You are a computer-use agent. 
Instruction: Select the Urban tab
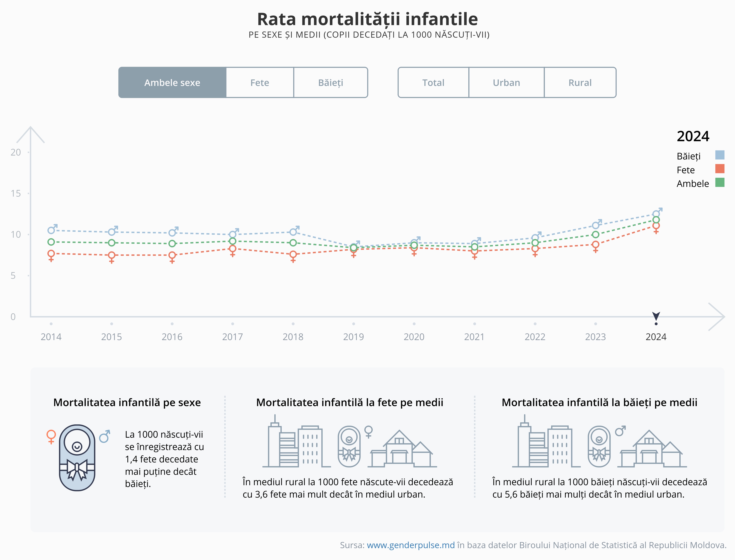click(506, 83)
